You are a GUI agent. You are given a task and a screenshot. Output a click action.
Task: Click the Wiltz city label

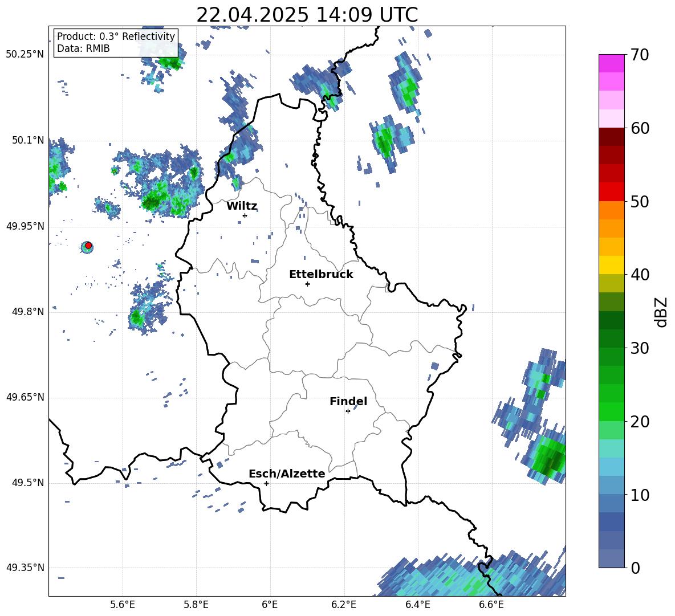click(242, 206)
